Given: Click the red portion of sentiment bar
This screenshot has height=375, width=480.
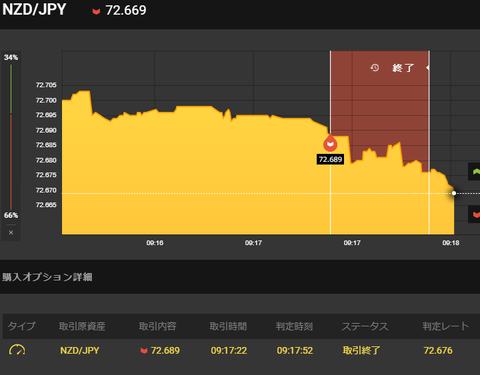Looking at the screenshot, I should 11,162.
